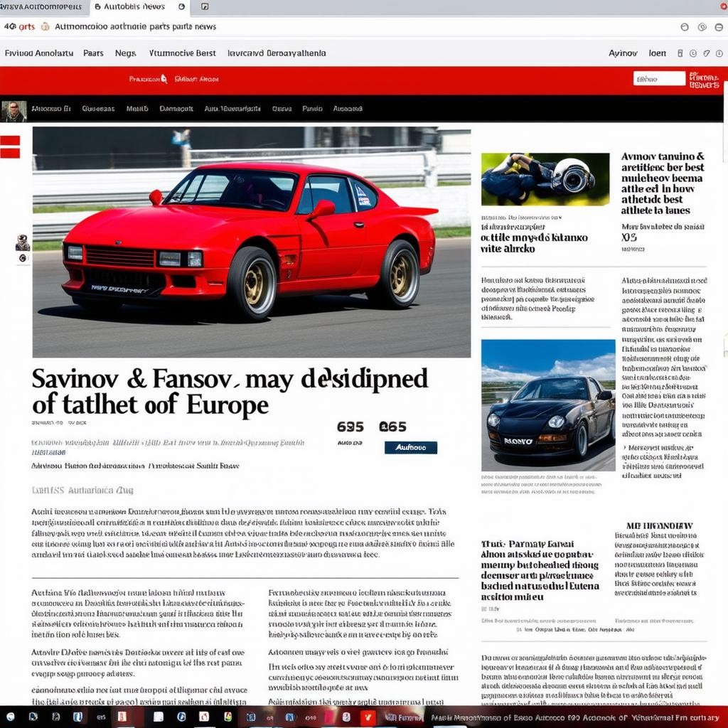
Task: Click the Ayinov link in the bookmarks bar
Action: (x=623, y=53)
